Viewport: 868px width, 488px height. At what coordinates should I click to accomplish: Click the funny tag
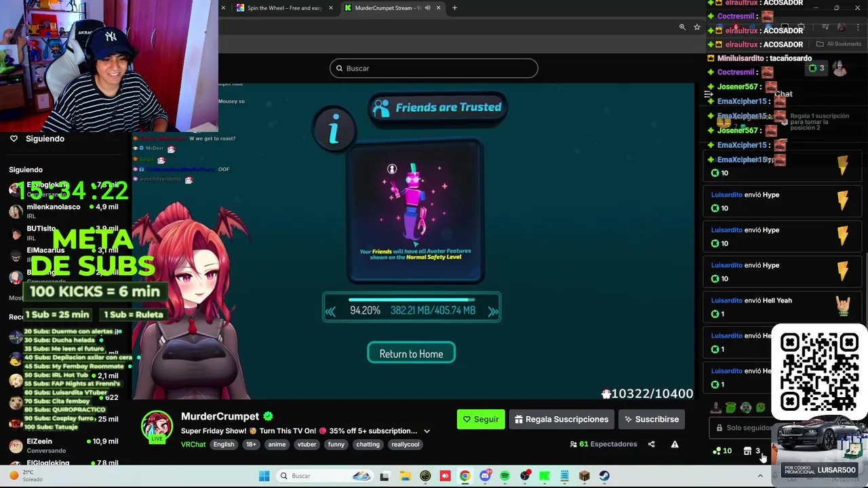tap(336, 445)
